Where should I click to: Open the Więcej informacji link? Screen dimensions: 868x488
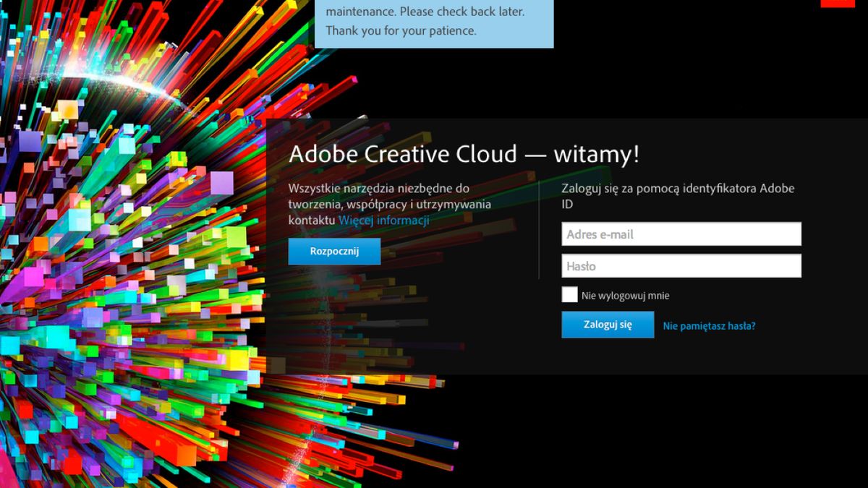384,220
